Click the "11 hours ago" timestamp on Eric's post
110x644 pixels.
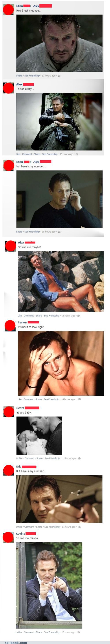click(x=69, y=527)
